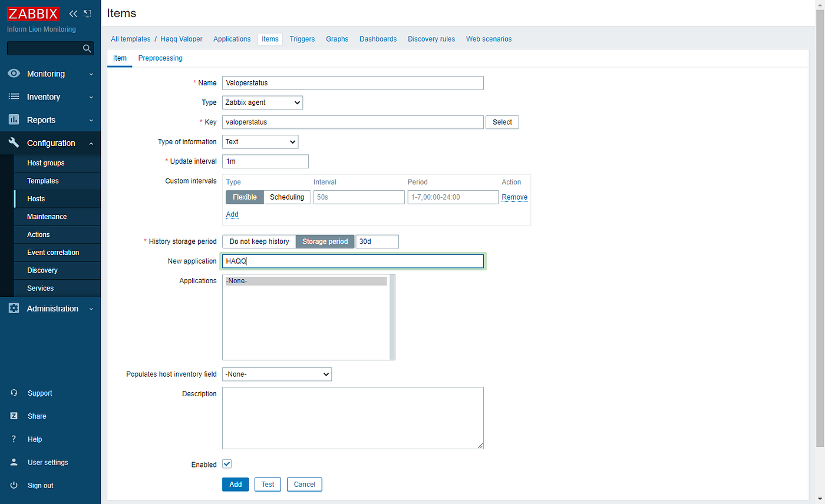Screen dimensions: 825x504
Task: Click the Inventory list icon
Action: (14, 97)
